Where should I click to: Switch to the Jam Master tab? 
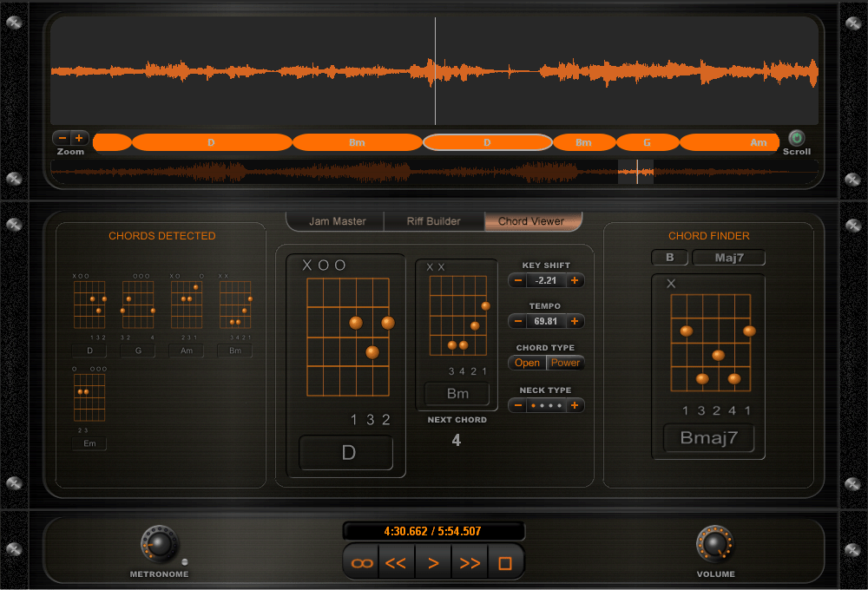point(337,221)
